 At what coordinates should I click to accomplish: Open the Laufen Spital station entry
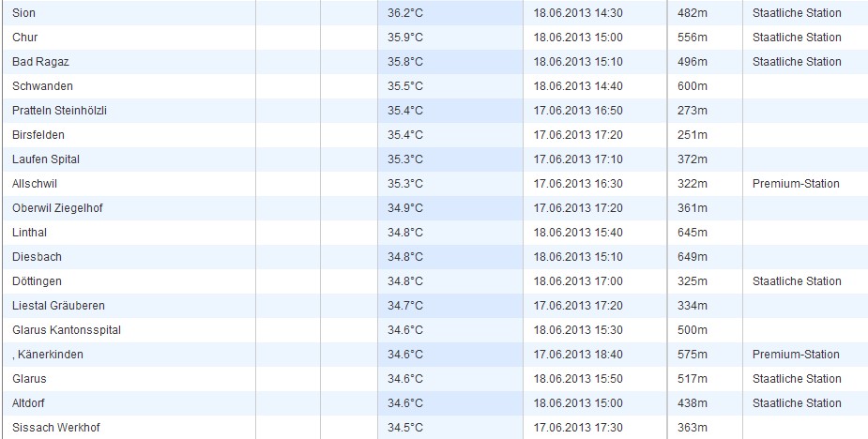(46, 159)
